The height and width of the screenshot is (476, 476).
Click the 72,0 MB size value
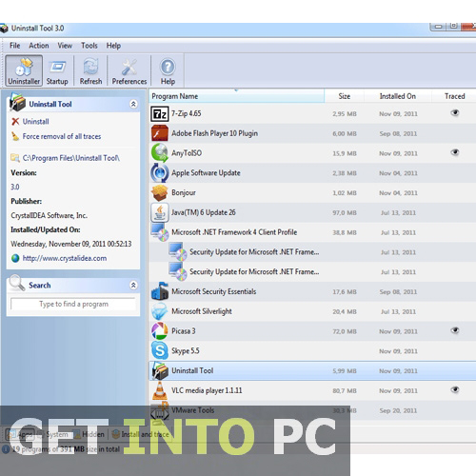tap(345, 331)
